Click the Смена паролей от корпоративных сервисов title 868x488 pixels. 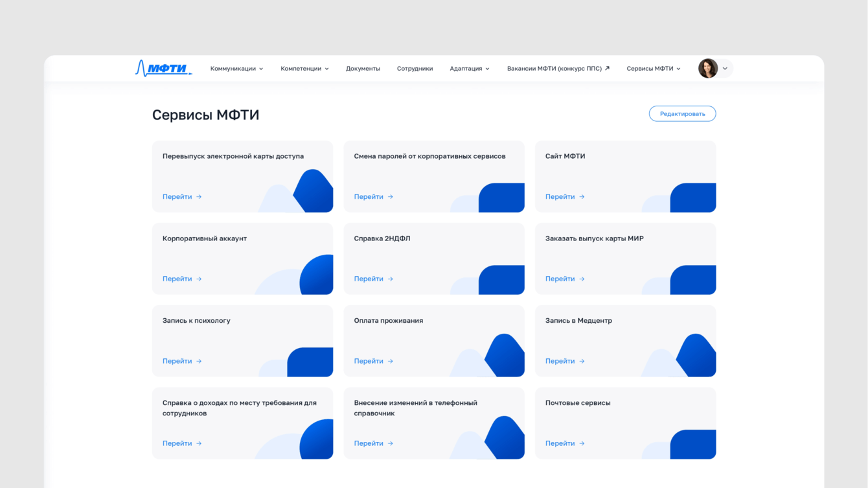coord(429,156)
